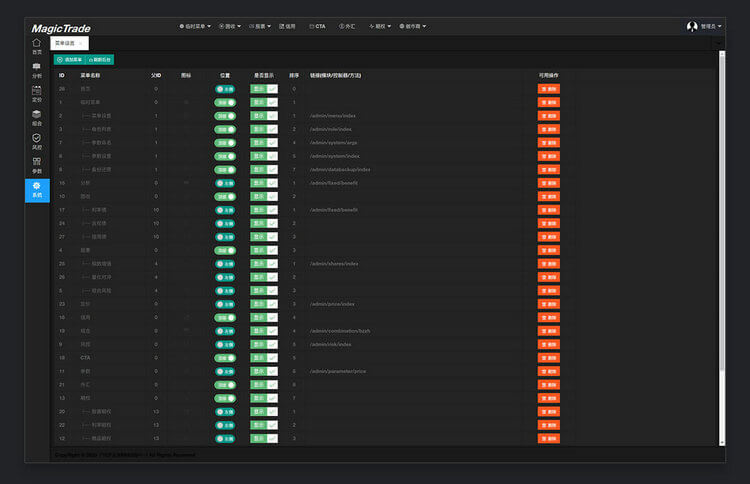Delete the CTA menu row

coord(549,358)
